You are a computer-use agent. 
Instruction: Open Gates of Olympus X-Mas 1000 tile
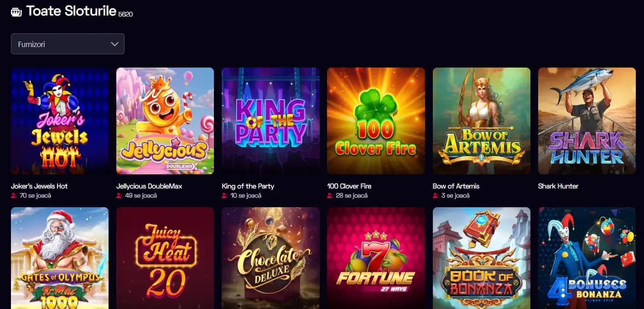pyautogui.click(x=60, y=258)
